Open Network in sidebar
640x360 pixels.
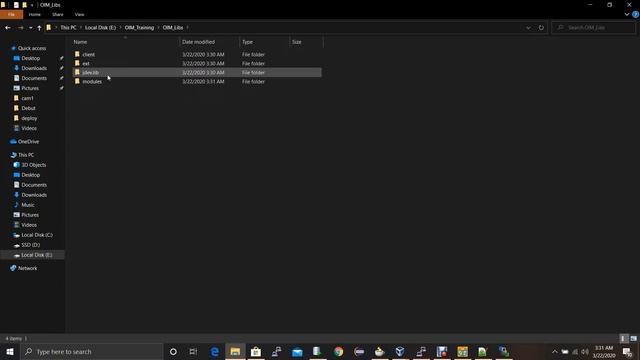(x=27, y=268)
